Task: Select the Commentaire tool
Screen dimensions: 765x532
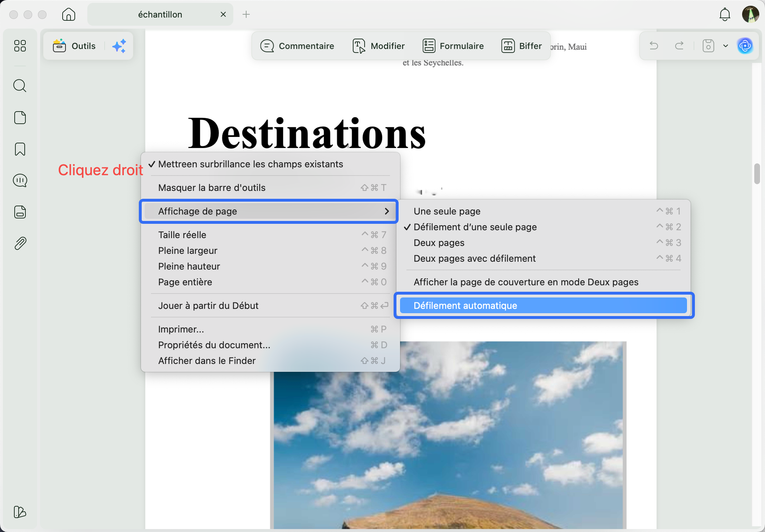Action: tap(297, 46)
